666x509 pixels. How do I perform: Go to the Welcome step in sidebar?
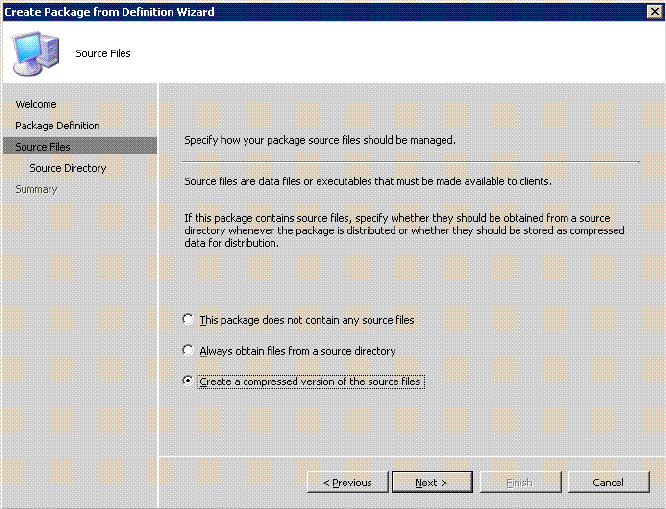[36, 104]
